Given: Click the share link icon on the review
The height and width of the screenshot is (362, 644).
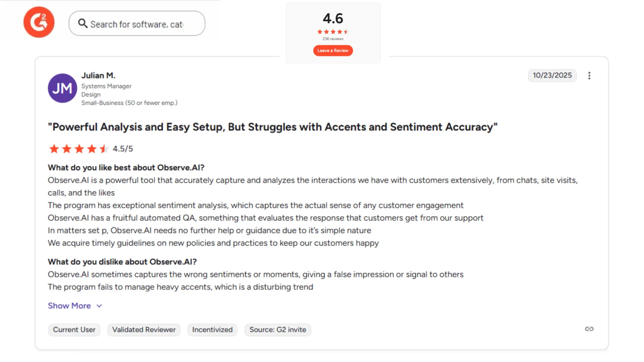Looking at the screenshot, I should click(x=589, y=329).
